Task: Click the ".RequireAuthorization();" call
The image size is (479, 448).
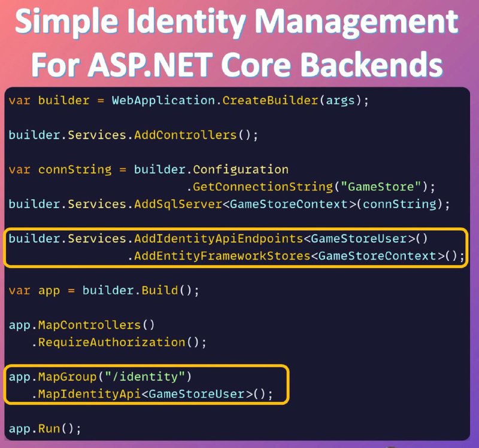Action: click(x=119, y=342)
